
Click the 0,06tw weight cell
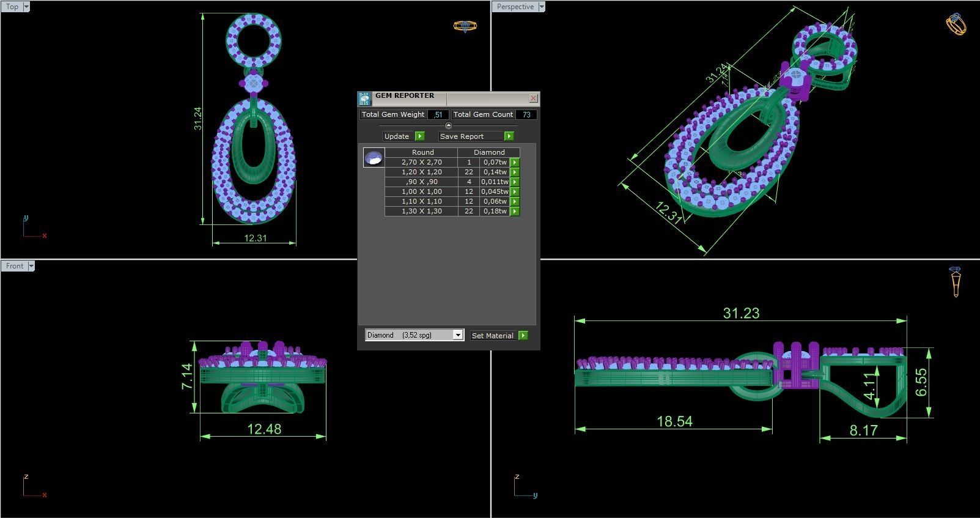(495, 202)
